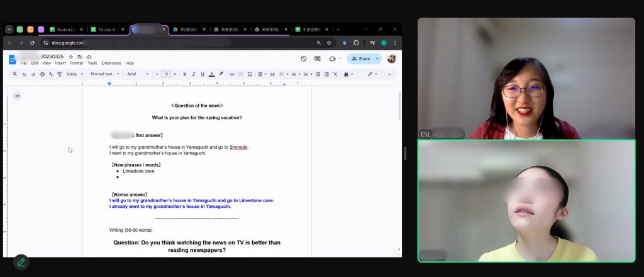Open the Japanese input tools dropdown
The image size is (644, 277).
click(348, 74)
